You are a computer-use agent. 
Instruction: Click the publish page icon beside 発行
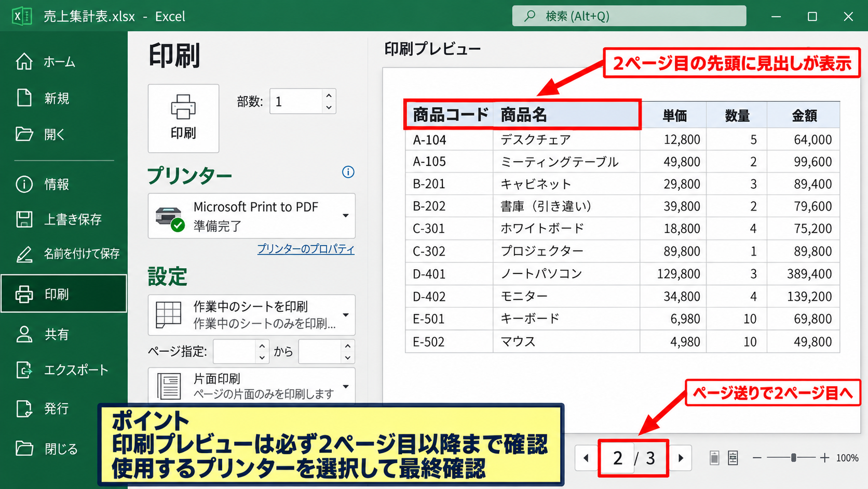click(x=24, y=408)
